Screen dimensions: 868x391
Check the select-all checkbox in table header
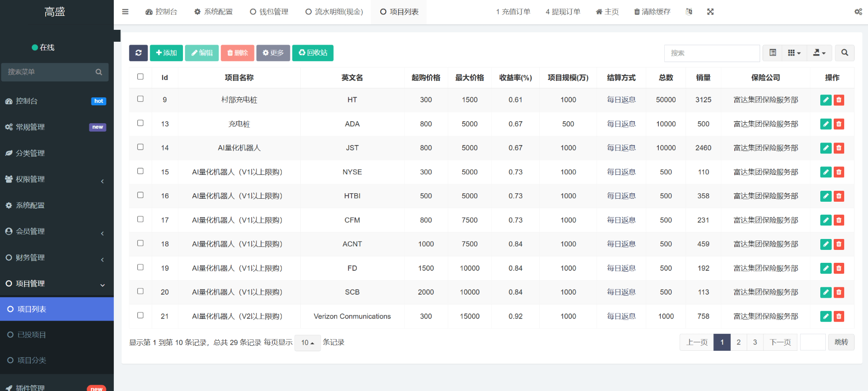point(140,77)
